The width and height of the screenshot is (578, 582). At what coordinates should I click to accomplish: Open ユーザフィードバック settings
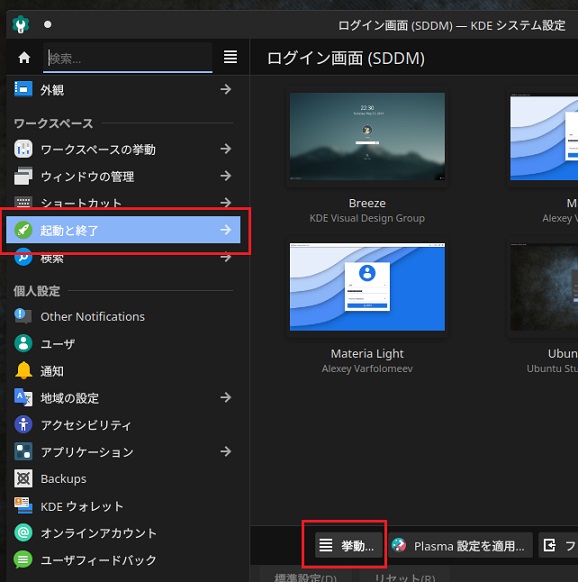123,560
